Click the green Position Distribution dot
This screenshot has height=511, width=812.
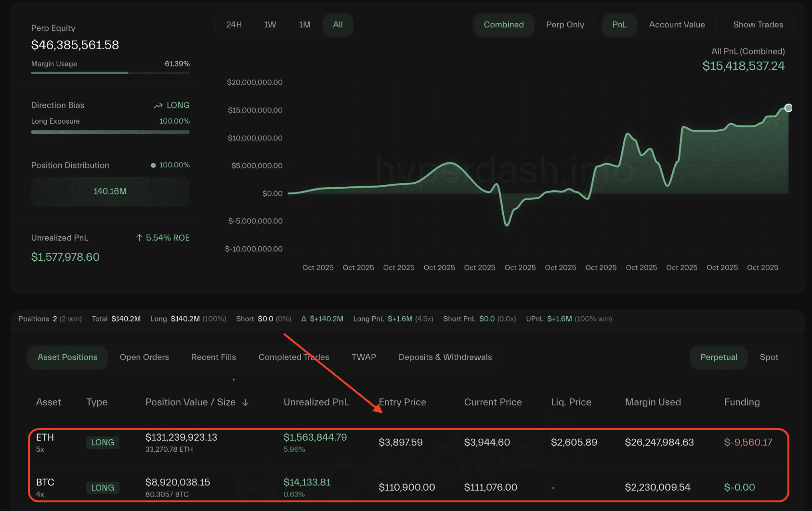point(153,165)
